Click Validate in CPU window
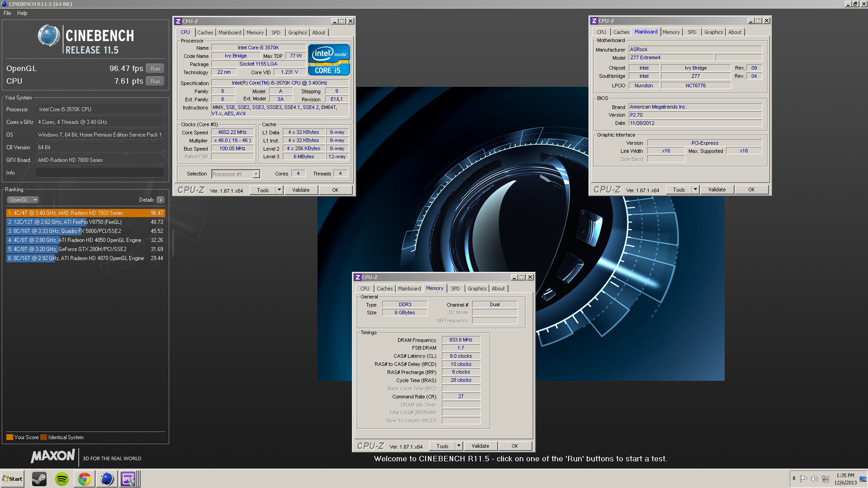The image size is (868, 488). click(301, 190)
